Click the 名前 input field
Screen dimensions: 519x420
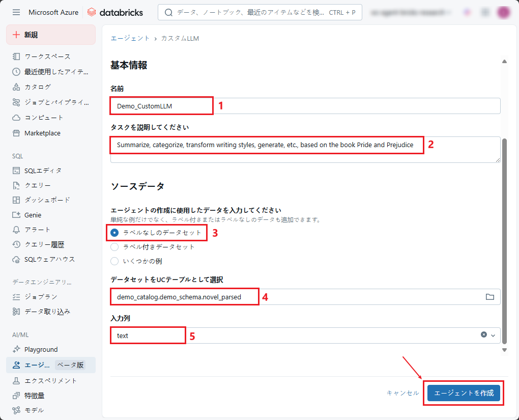point(305,106)
